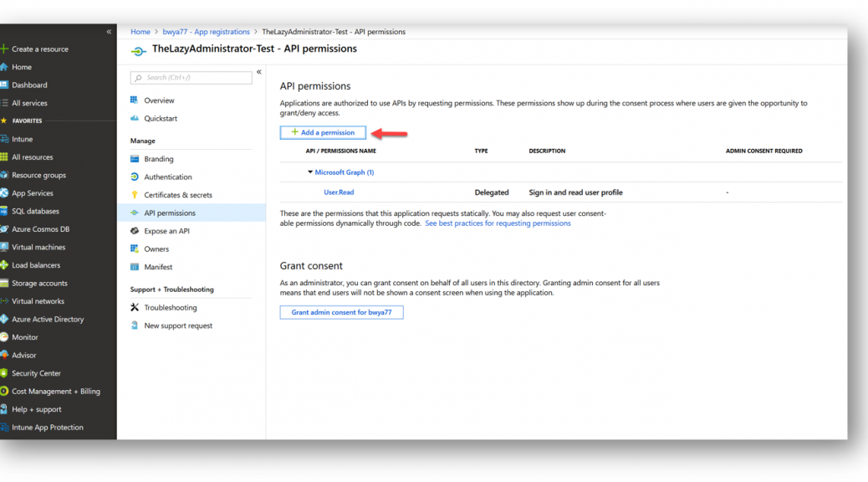Image resolution: width=868 pixels, height=482 pixels.
Task: Open Home in the left portal sidebar
Action: click(22, 67)
